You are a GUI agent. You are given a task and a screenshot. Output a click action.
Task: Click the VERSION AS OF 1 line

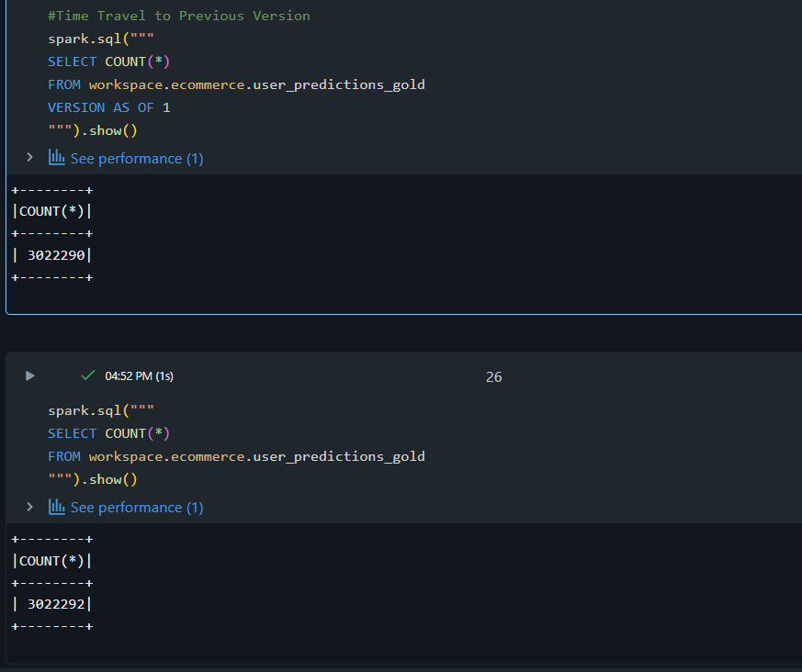click(109, 107)
